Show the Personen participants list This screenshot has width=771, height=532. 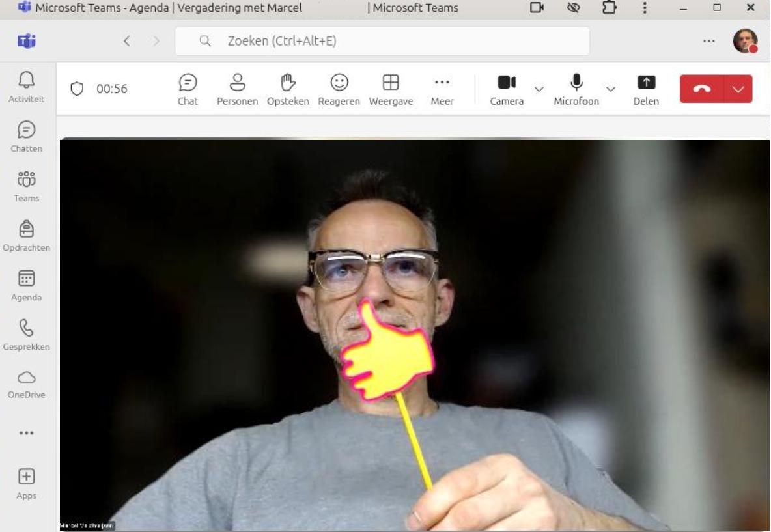(238, 89)
